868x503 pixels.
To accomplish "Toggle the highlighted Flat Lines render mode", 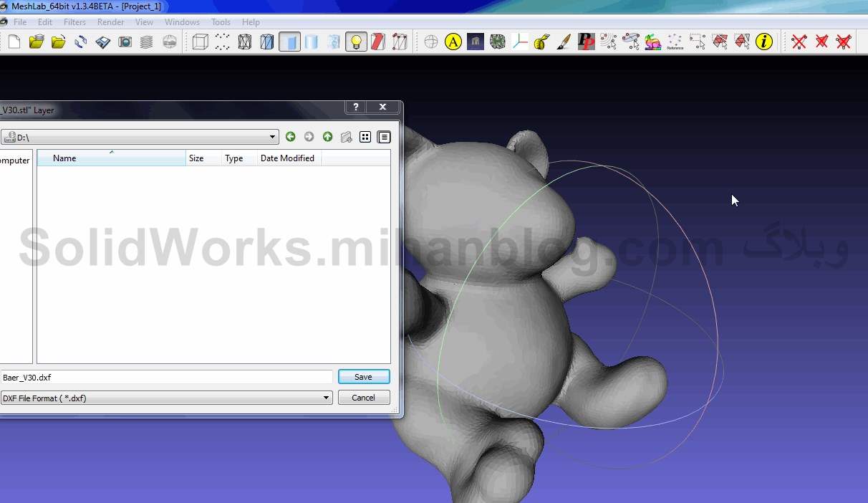I will (x=289, y=42).
